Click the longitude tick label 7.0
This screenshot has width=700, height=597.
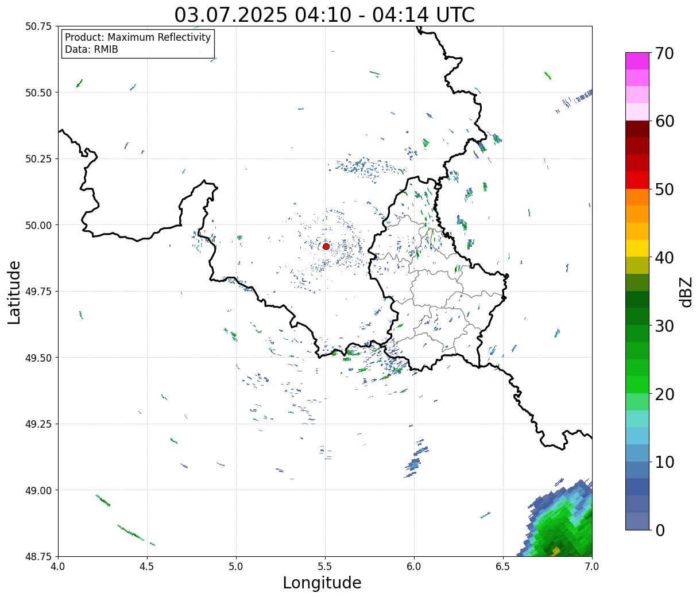click(592, 566)
